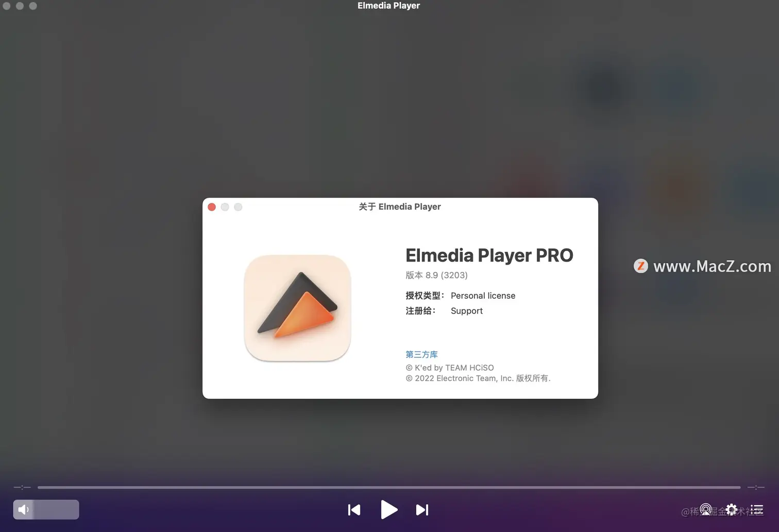Click the version text 版本 8.9 (3203)
The width and height of the screenshot is (779, 532).
click(436, 275)
